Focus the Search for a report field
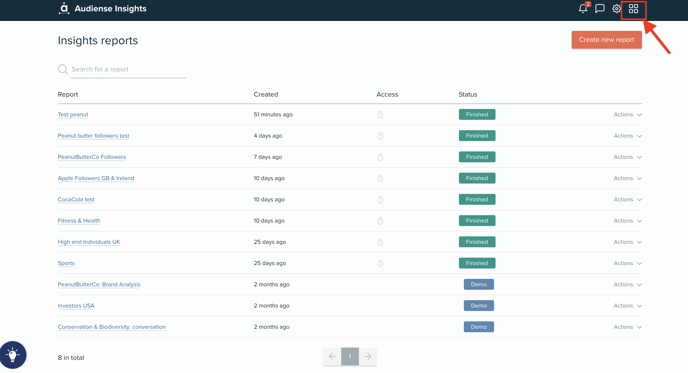The width and height of the screenshot is (688, 373). [x=129, y=69]
